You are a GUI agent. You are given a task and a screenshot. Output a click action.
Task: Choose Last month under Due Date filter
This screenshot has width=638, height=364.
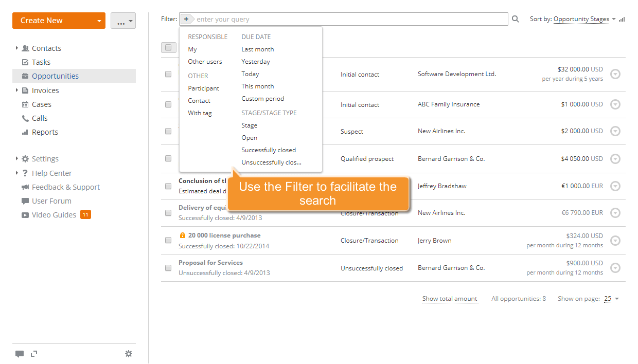pos(257,49)
